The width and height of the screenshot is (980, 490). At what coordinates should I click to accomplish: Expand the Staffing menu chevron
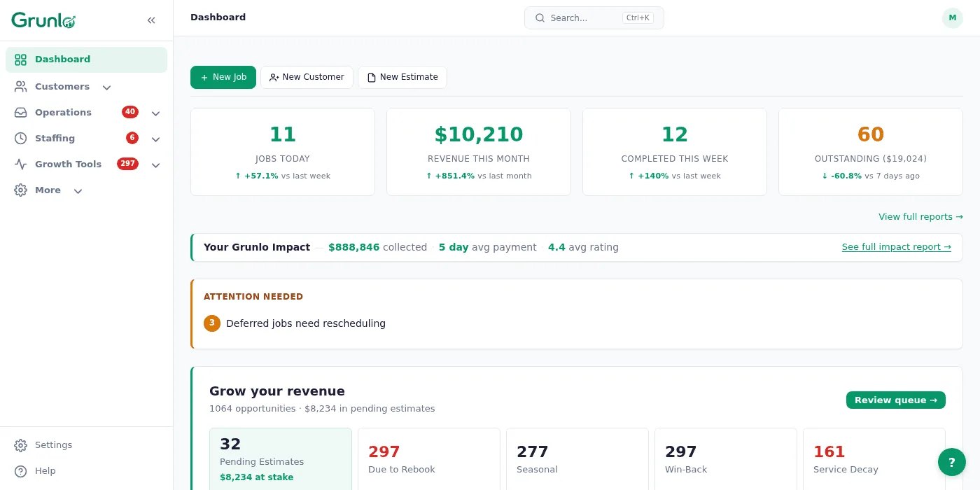pos(155,139)
